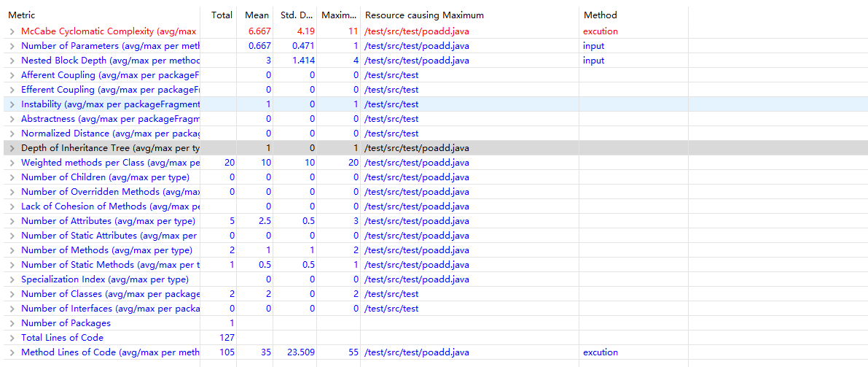Click the Resource causing Maximum header
Viewport: 868px width, 367px height.
pyautogui.click(x=424, y=15)
